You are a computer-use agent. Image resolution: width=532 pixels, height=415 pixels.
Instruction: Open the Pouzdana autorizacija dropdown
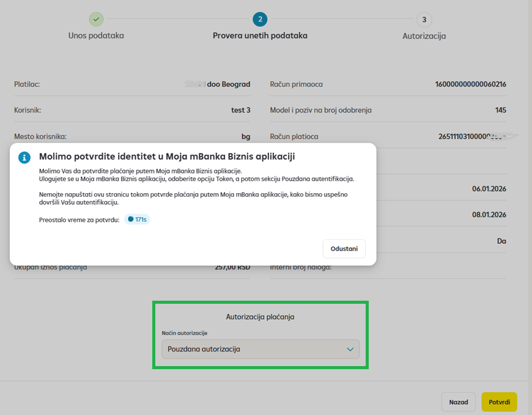[260, 349]
